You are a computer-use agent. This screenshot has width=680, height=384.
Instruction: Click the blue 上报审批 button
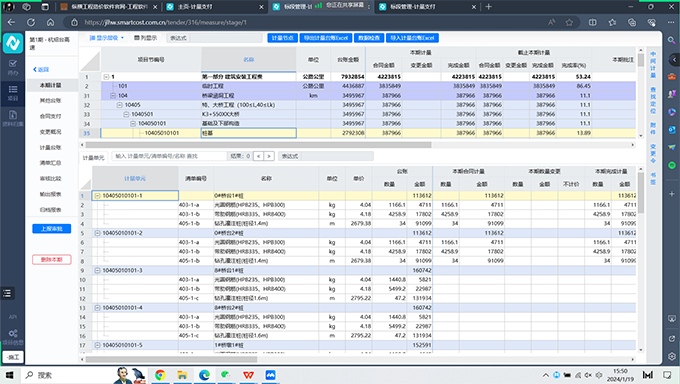click(x=52, y=229)
